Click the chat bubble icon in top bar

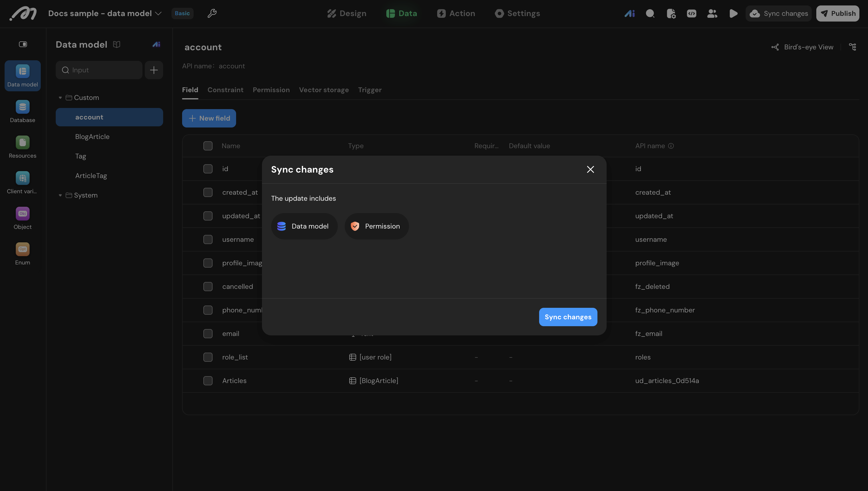tap(650, 13)
